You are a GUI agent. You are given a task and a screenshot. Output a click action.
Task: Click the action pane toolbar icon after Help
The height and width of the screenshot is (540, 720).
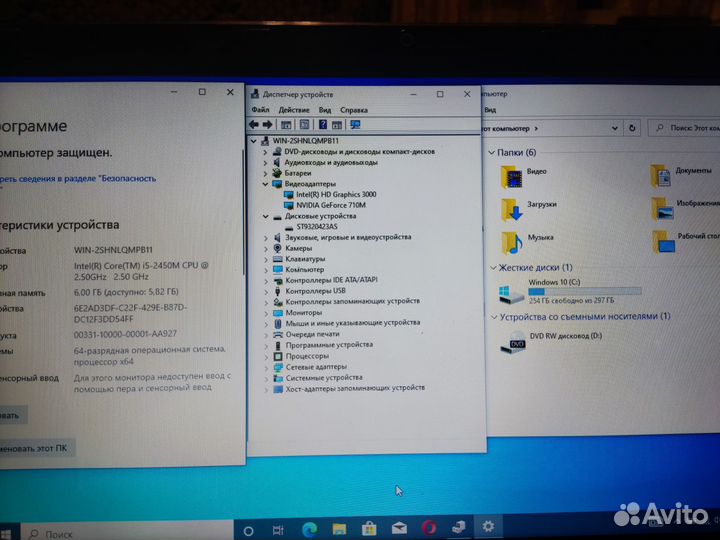pos(337,124)
